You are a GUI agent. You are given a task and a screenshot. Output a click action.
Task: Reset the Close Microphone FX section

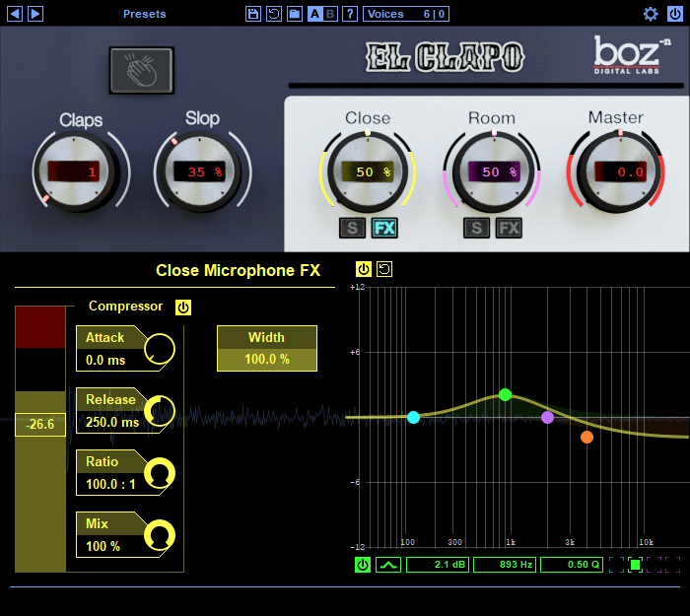(x=384, y=269)
